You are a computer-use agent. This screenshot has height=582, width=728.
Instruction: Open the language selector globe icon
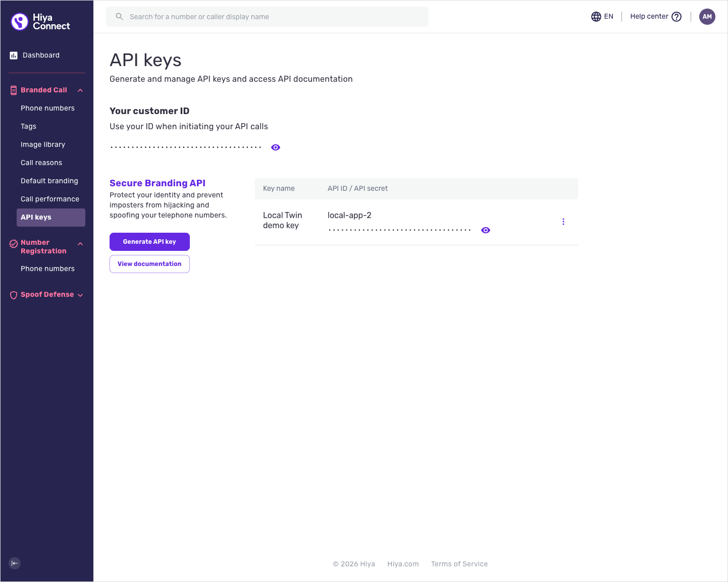pyautogui.click(x=596, y=17)
